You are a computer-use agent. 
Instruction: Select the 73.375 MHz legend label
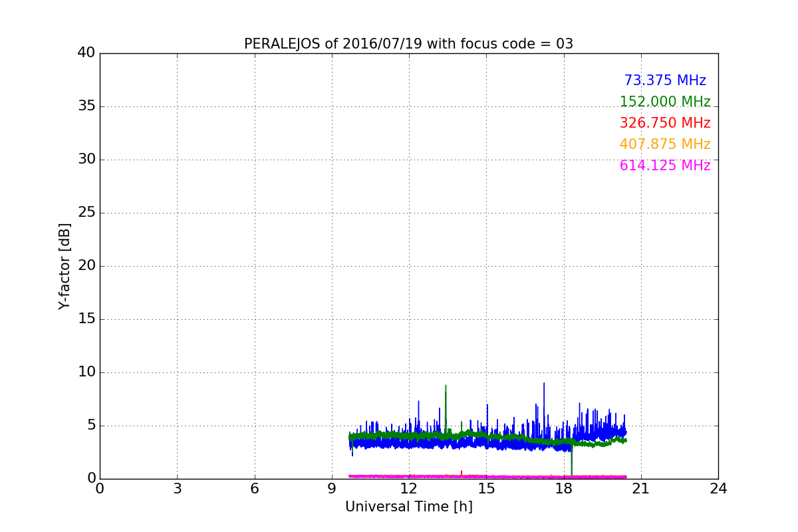tap(665, 80)
